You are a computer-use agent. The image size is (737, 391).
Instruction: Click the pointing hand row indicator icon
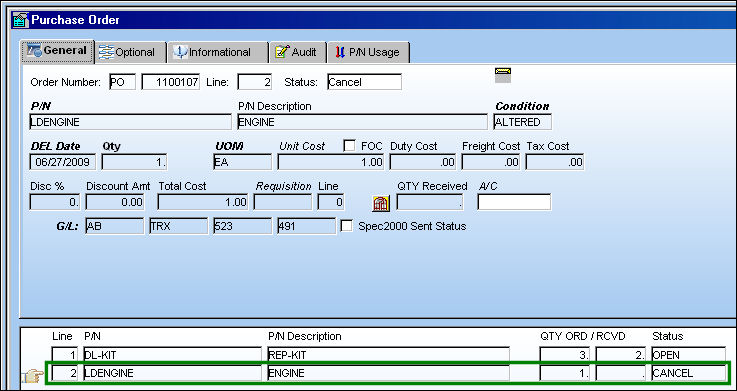point(32,375)
